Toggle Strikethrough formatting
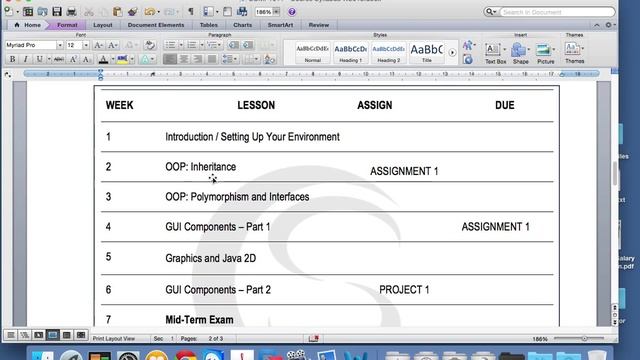Image resolution: width=640 pixels, height=360 pixels. pyautogui.click(x=59, y=60)
